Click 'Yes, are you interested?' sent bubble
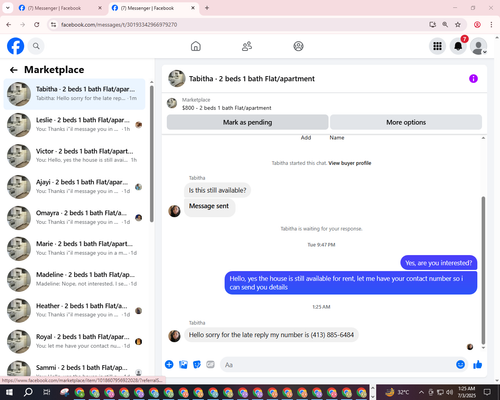 coord(439,263)
